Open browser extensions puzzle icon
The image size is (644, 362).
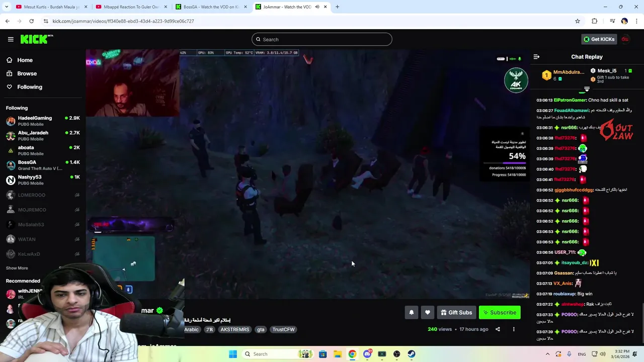point(595,21)
